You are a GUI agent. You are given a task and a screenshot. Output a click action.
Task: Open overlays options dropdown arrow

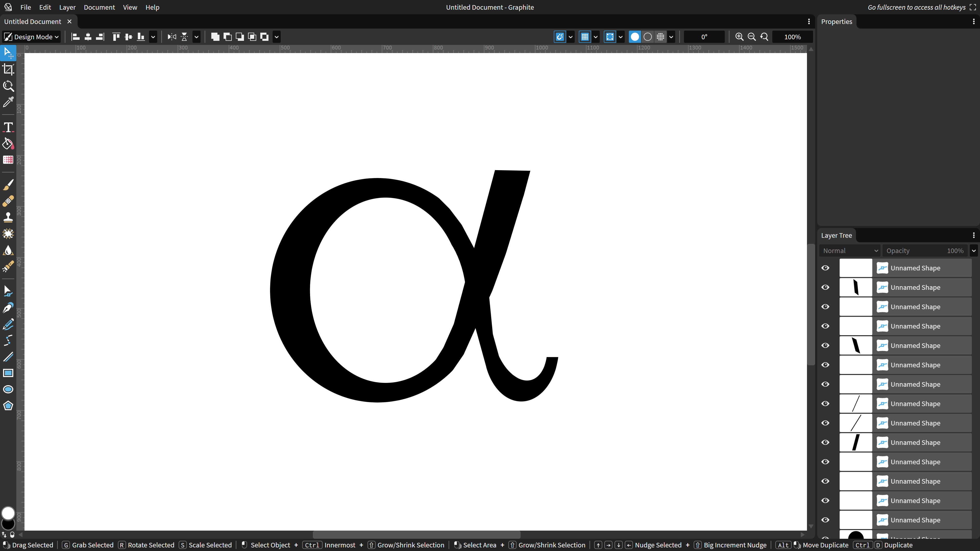click(620, 37)
